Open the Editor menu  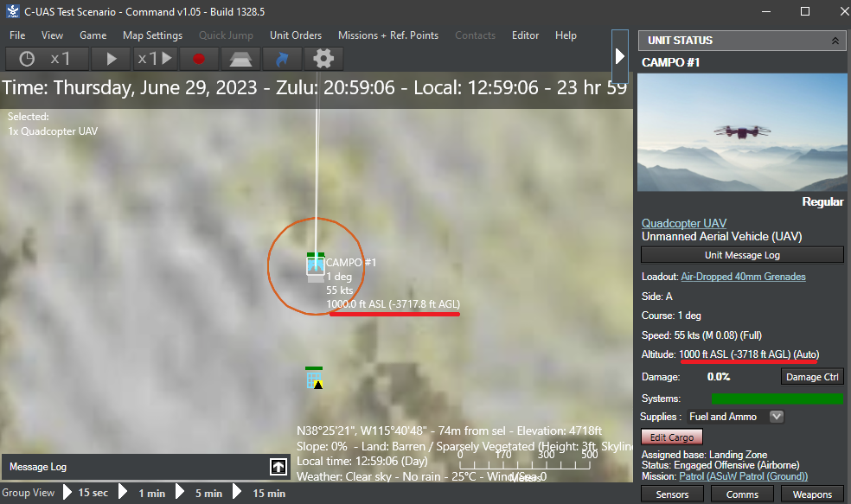[525, 35]
